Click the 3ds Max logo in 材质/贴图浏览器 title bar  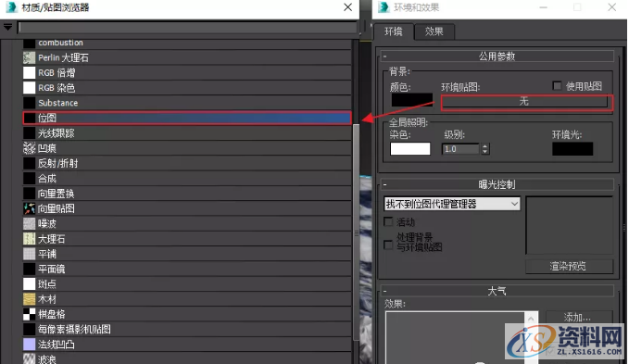[11, 7]
